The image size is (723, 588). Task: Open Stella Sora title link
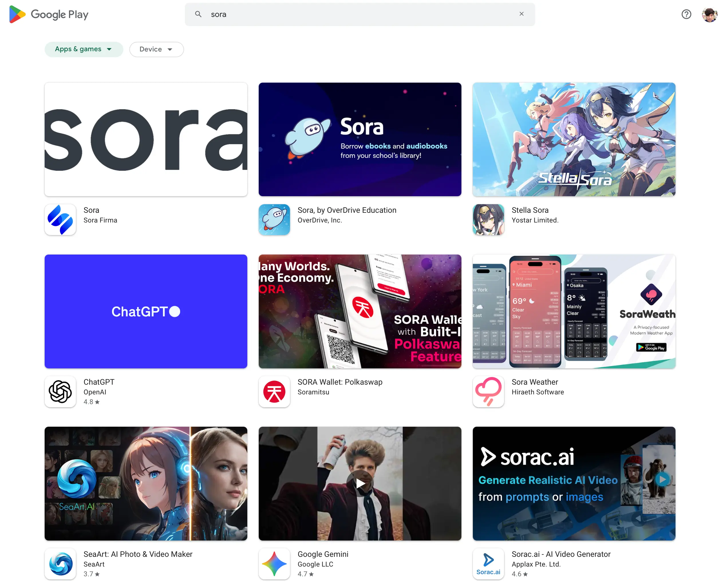530,210
